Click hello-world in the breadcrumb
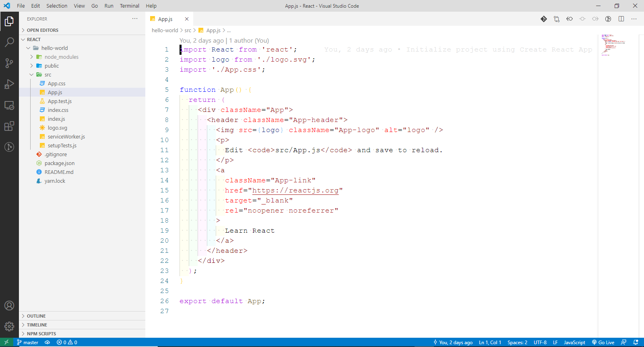The width and height of the screenshot is (644, 347). tap(165, 30)
